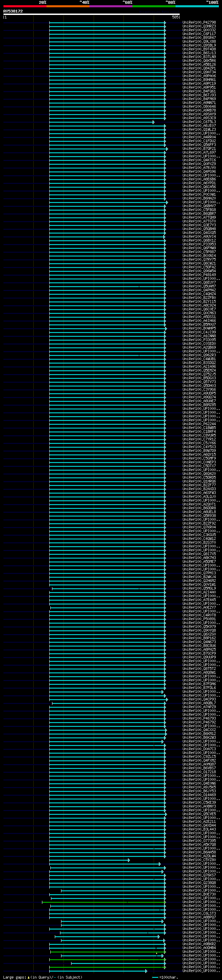Open entry UniRef100_A5B126
222x980 pixels.
[x=199, y=65]
